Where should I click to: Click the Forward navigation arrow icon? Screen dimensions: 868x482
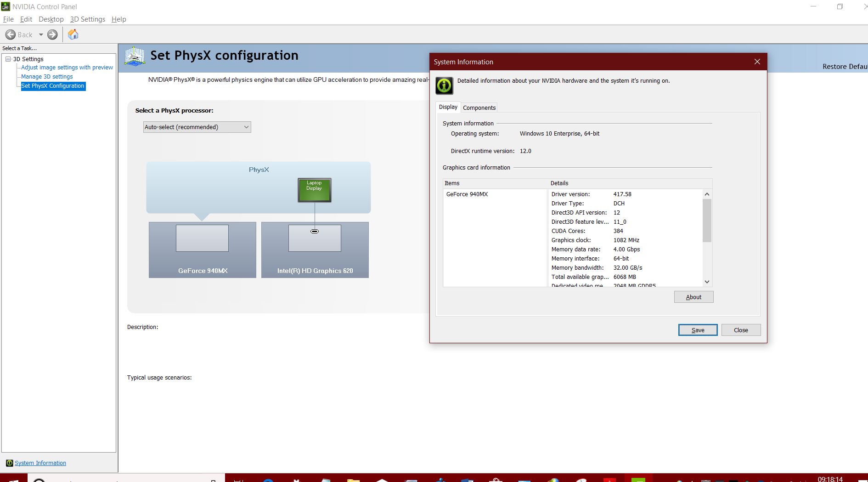[52, 34]
